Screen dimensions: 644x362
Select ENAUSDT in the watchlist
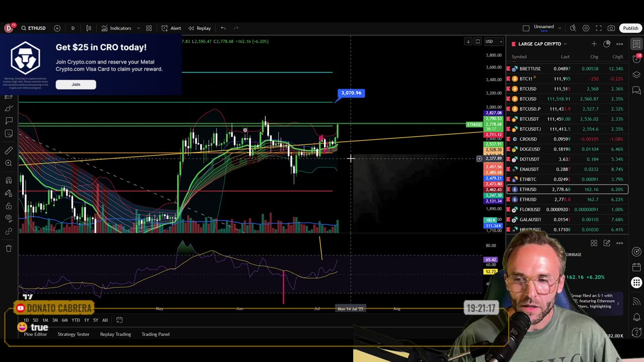(568, 169)
